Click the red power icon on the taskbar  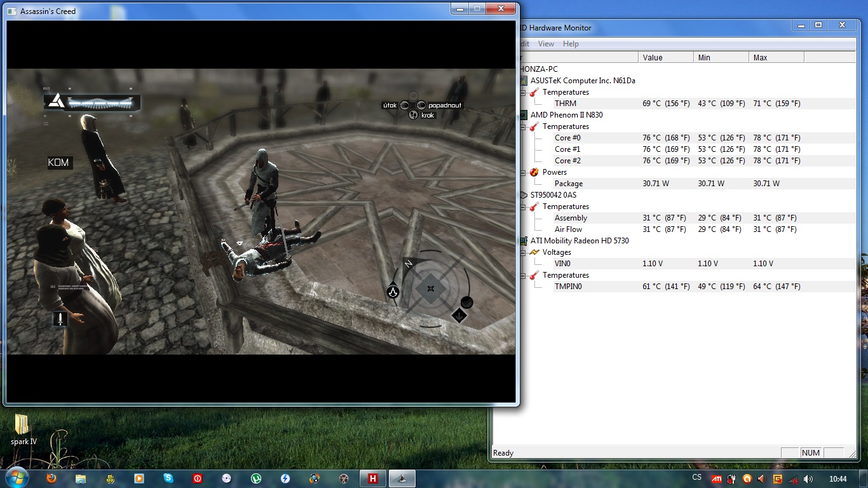click(x=198, y=478)
